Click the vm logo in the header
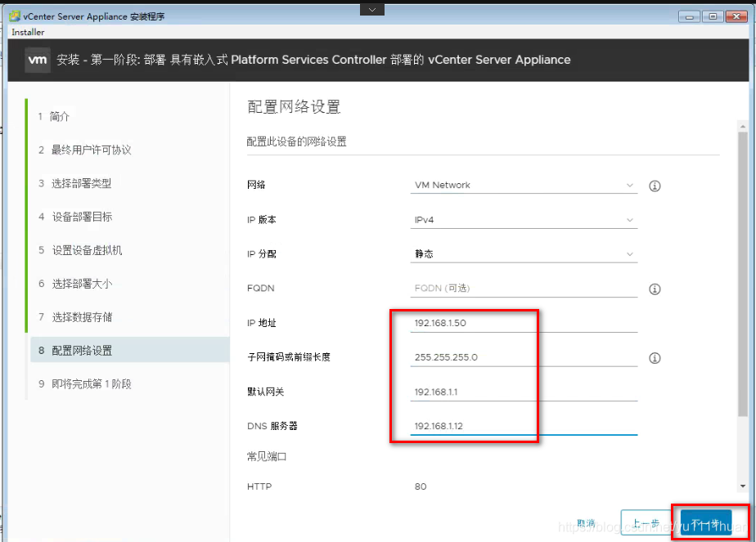The width and height of the screenshot is (756, 542). (x=38, y=60)
